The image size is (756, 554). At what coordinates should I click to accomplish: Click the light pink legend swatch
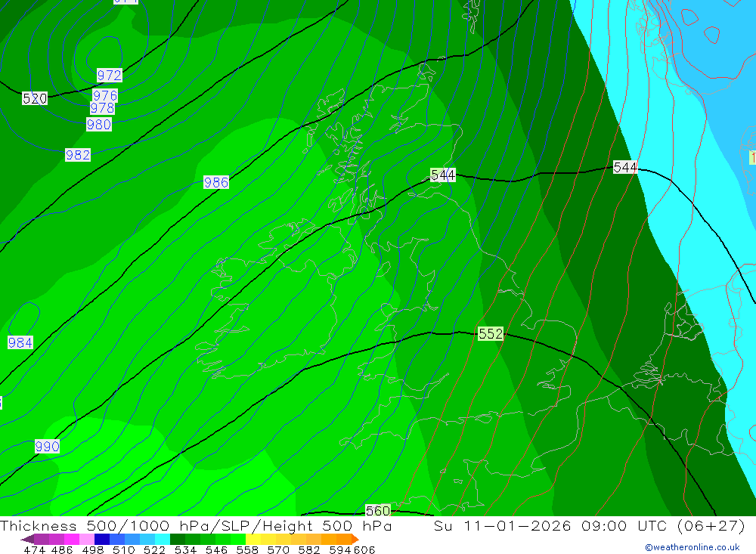(87, 539)
